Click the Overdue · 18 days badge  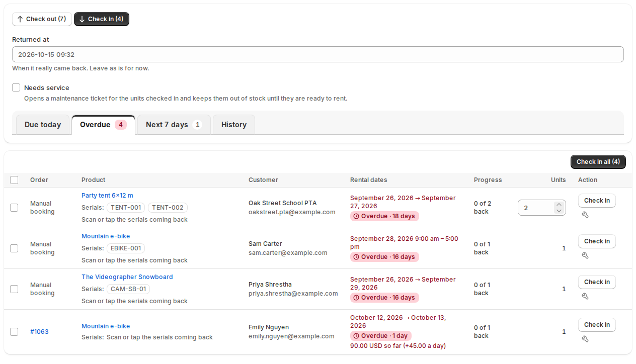(384, 216)
